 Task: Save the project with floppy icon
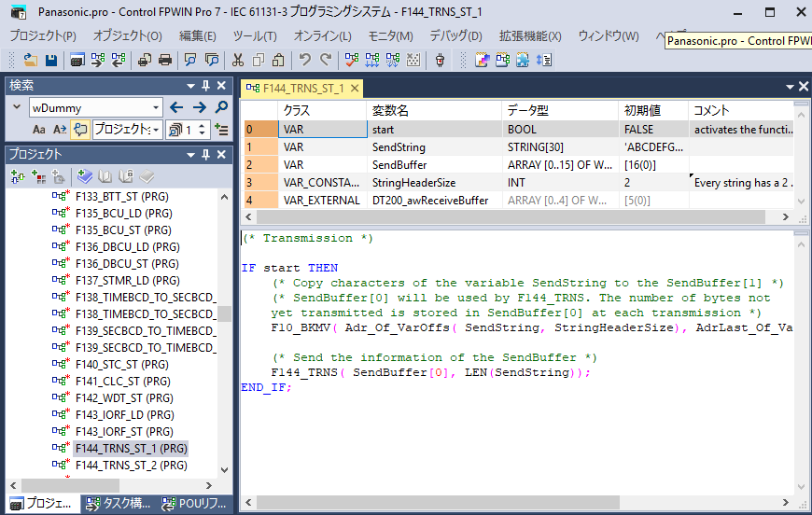click(x=51, y=61)
